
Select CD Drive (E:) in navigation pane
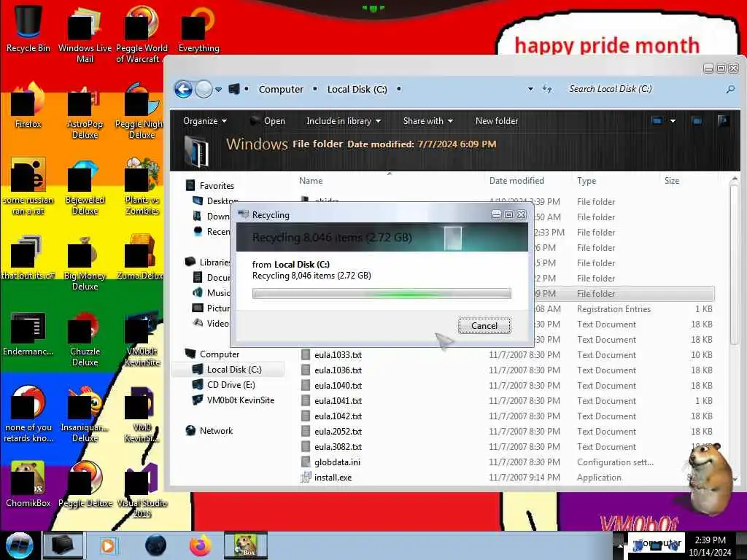(231, 385)
